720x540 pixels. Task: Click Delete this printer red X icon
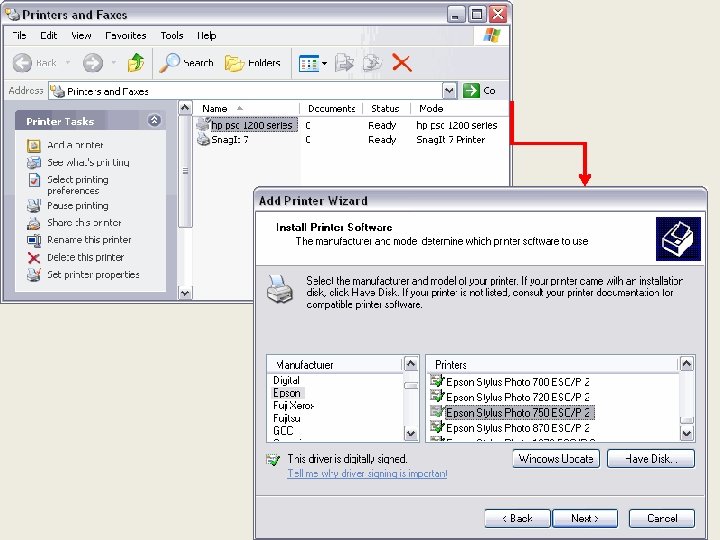point(34,258)
